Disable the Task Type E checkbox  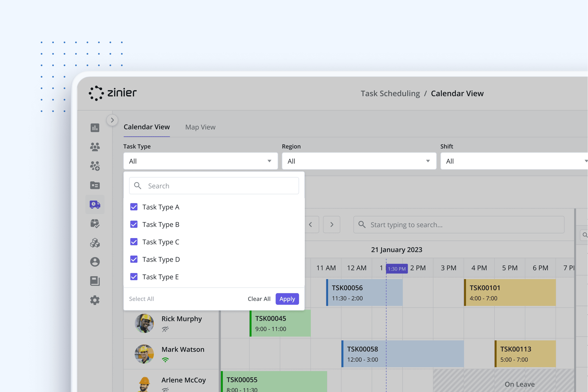tap(134, 276)
